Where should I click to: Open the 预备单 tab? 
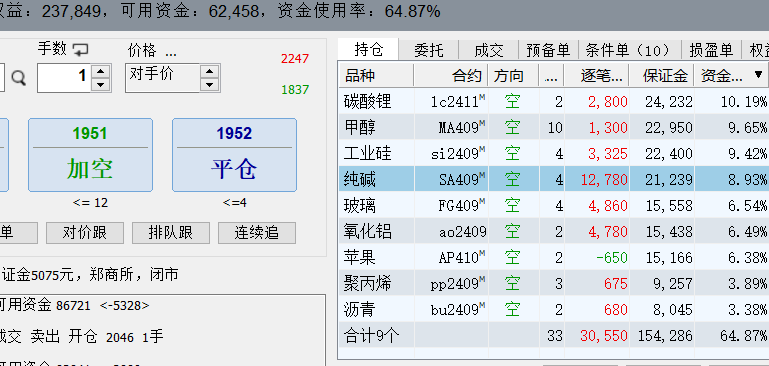point(548,50)
